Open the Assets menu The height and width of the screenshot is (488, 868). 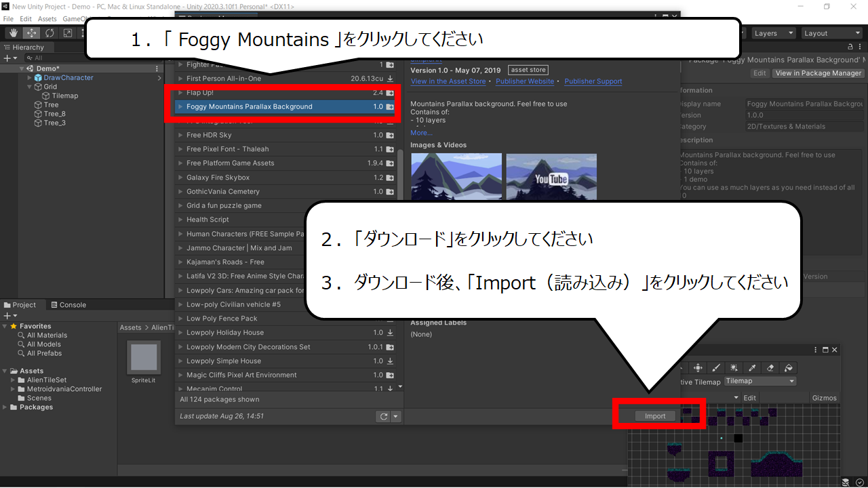click(47, 19)
